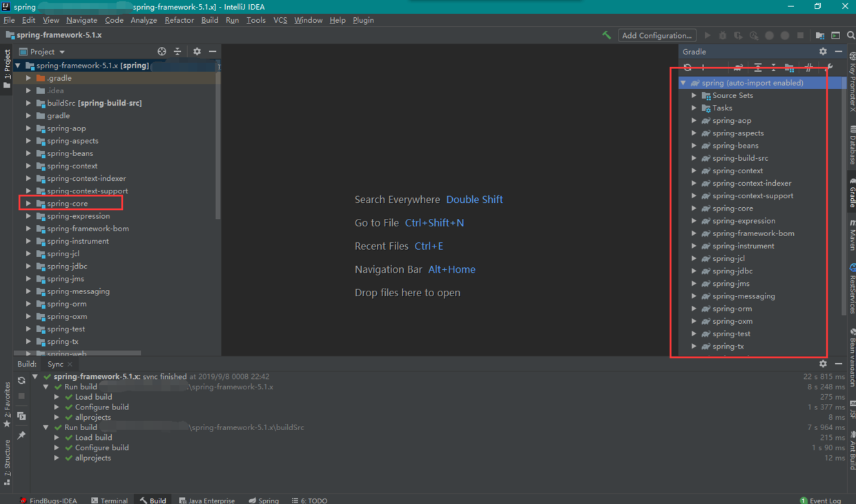Click the Project tree vertical scrollbar
Screen dimensions: 856x504
tap(218, 143)
